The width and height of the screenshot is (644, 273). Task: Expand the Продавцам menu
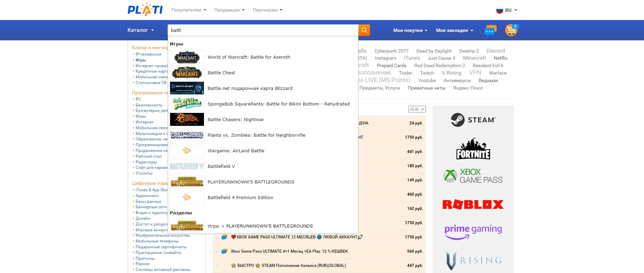click(x=229, y=10)
